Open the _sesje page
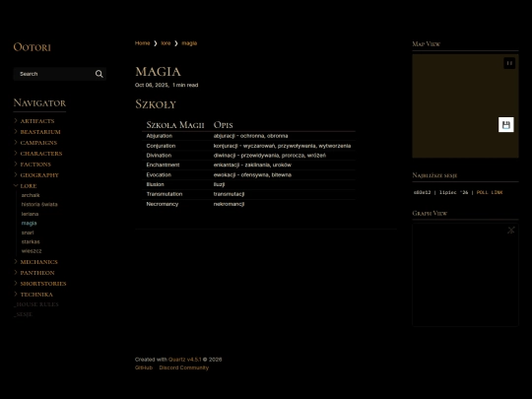 pos(23,314)
